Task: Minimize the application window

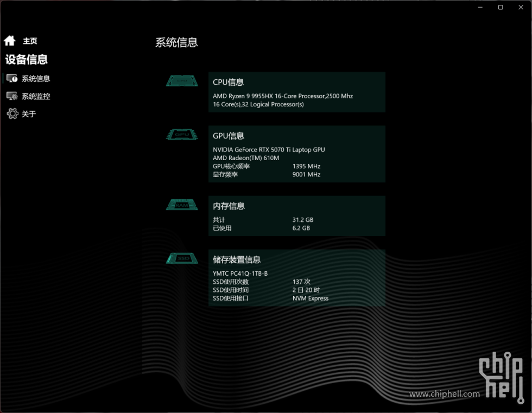Action: point(480,7)
